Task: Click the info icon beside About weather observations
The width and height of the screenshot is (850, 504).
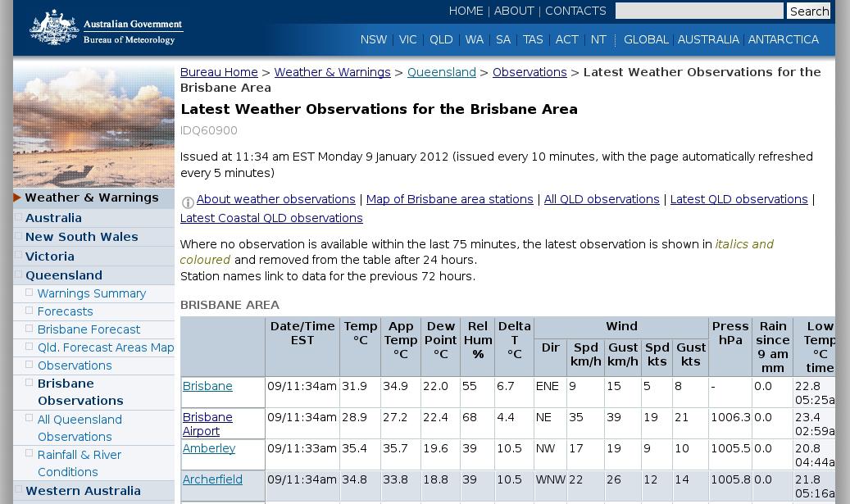Action: 188,202
